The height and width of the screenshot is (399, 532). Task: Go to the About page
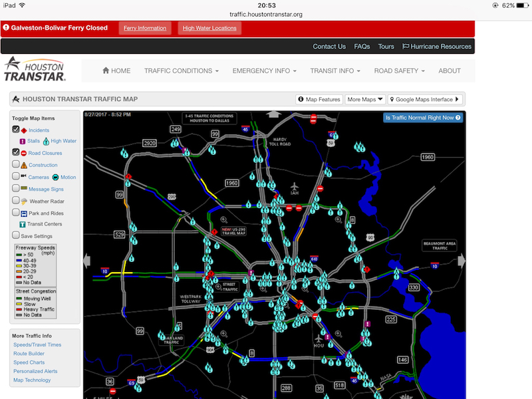coord(450,70)
